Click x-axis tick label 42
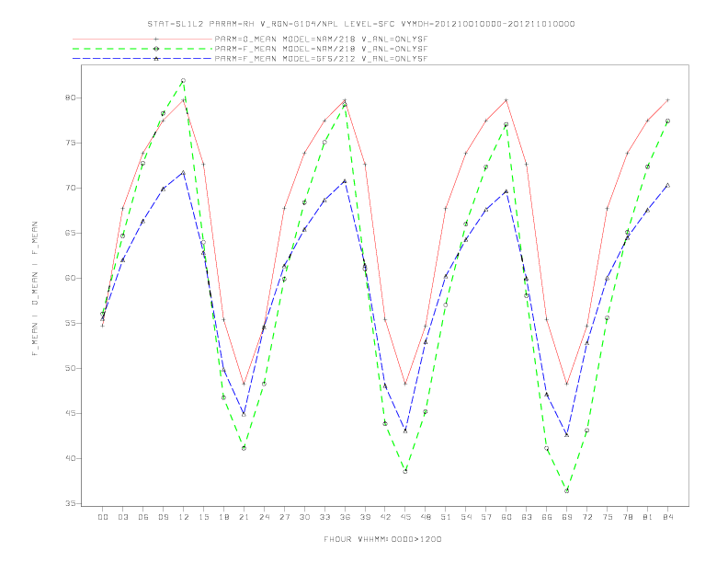728x563 pixels. (x=385, y=517)
